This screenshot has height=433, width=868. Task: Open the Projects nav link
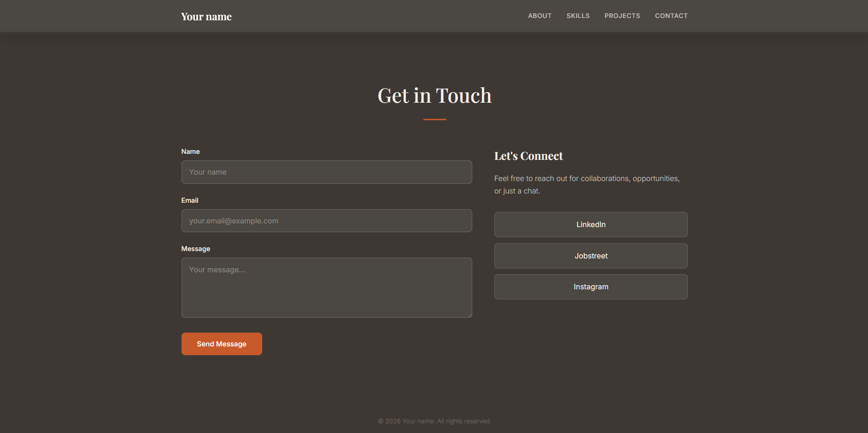click(622, 16)
